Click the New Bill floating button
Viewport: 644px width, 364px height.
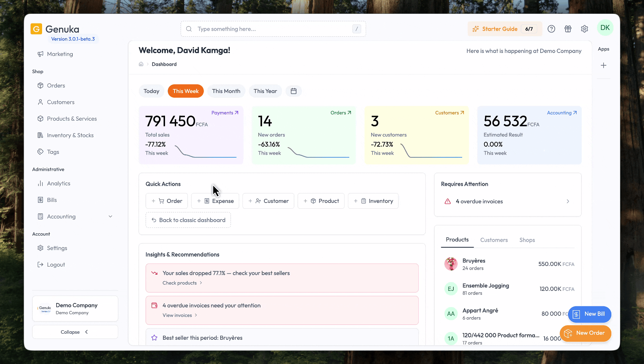(589, 314)
